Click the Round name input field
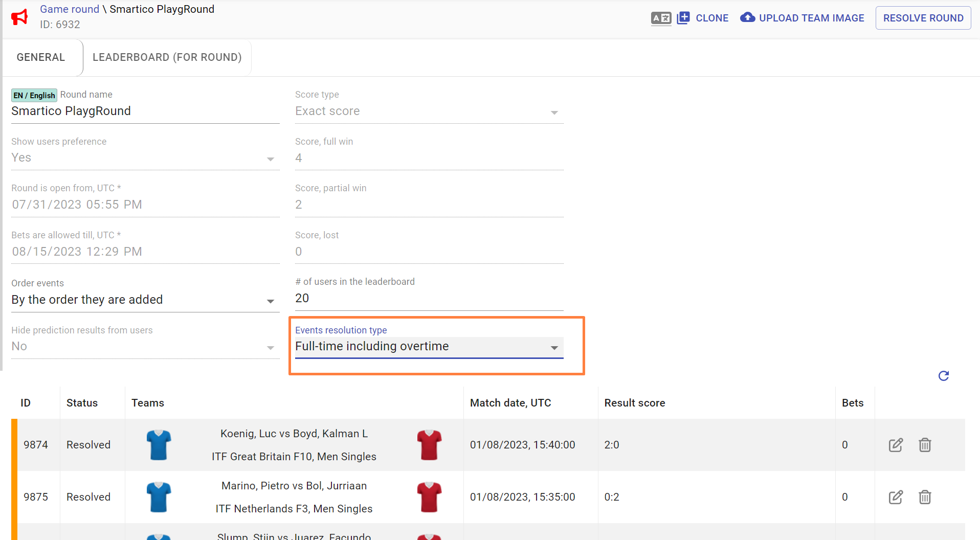The image size is (980, 540). pyautogui.click(x=145, y=111)
